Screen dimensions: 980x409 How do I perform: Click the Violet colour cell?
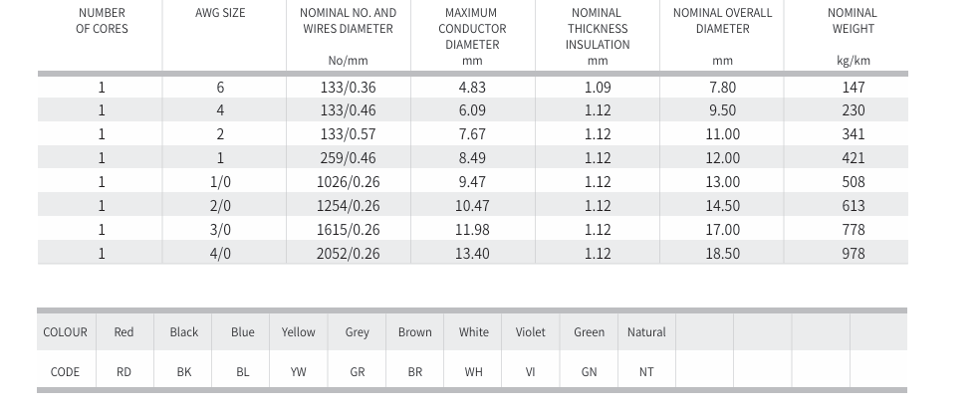click(x=531, y=332)
